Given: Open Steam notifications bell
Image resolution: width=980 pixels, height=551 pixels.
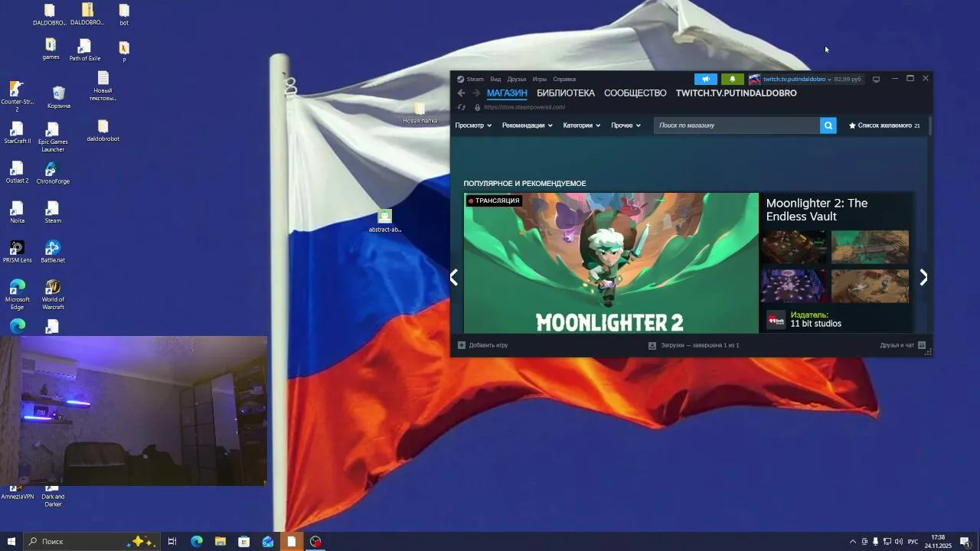Looking at the screenshot, I should 733,79.
